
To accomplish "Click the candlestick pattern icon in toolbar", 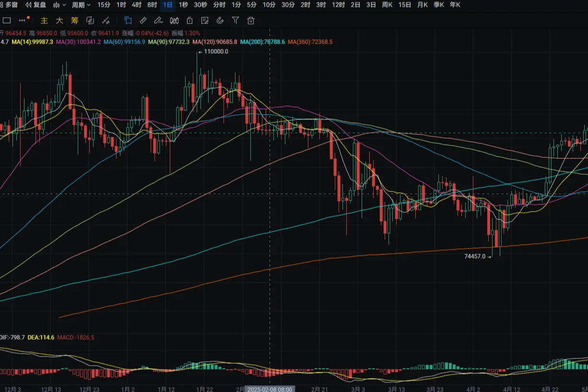I will tap(174, 20).
